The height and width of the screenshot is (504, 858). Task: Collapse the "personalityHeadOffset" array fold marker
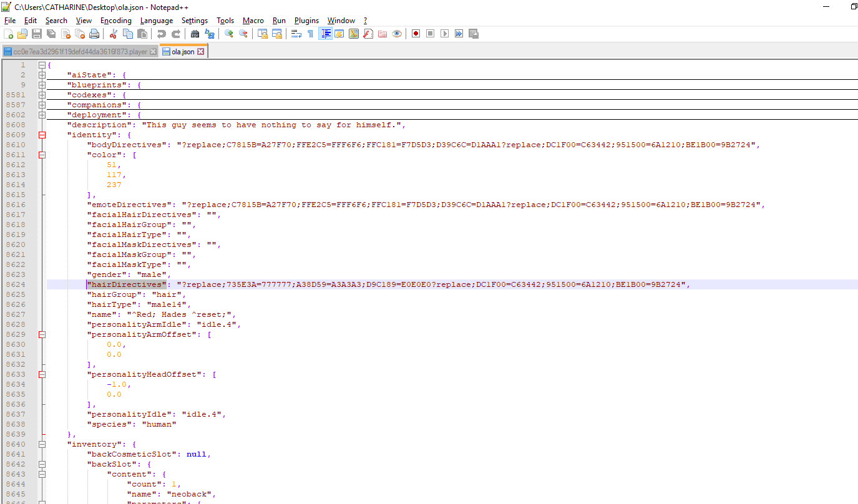pyautogui.click(x=42, y=374)
